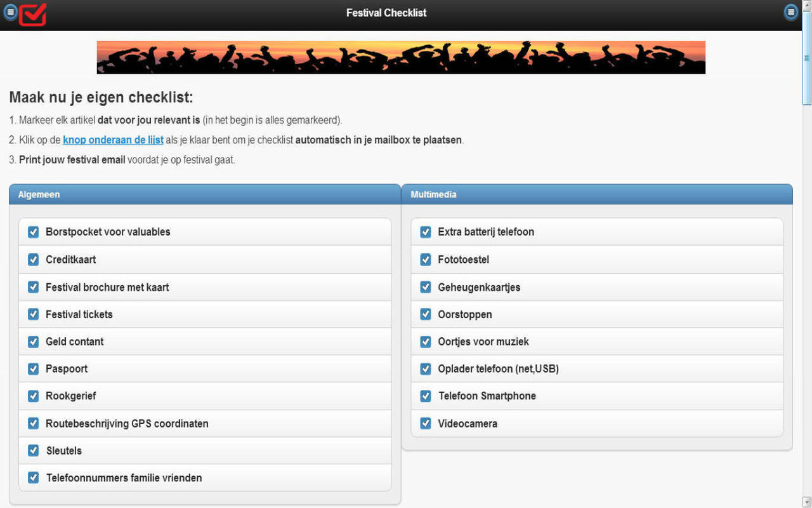
Task: Toggle the Creditkaart checkbox
Action: [x=34, y=259]
